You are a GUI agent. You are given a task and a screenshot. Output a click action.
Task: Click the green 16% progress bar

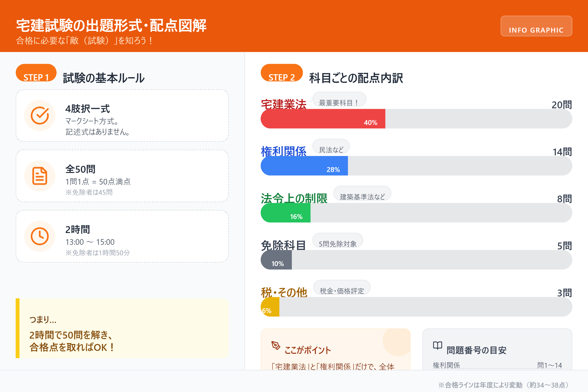(285, 213)
